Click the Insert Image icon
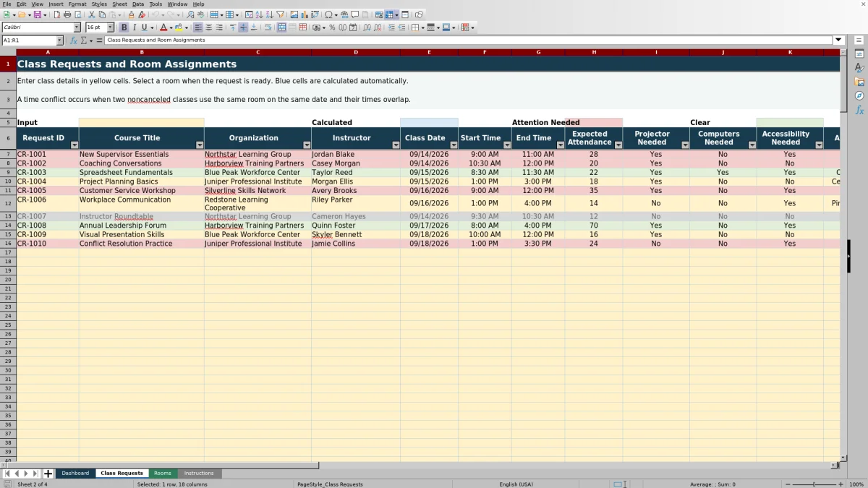The width and height of the screenshot is (868, 488). click(x=294, y=14)
